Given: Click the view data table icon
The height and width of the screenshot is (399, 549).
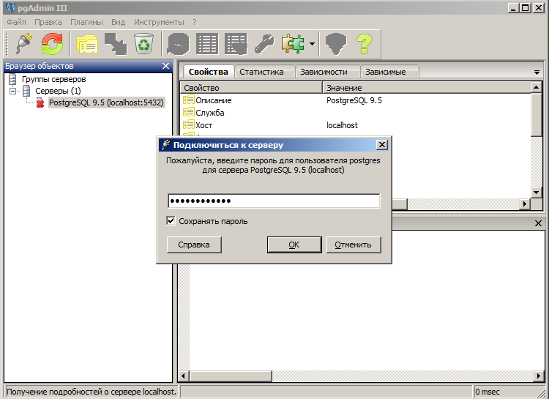Looking at the screenshot, I should click(x=207, y=44).
